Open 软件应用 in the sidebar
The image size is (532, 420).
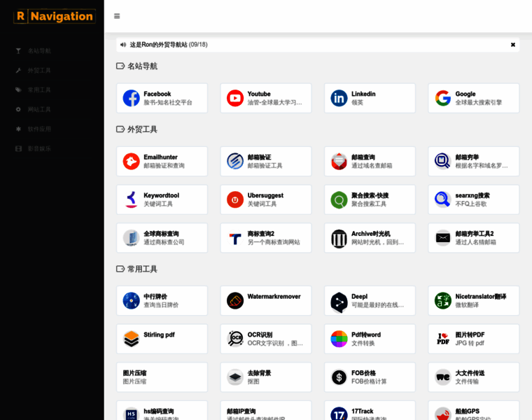[x=39, y=129]
